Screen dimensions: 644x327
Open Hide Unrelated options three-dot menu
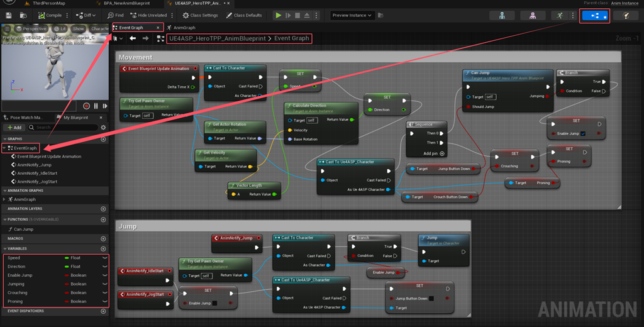pos(172,16)
